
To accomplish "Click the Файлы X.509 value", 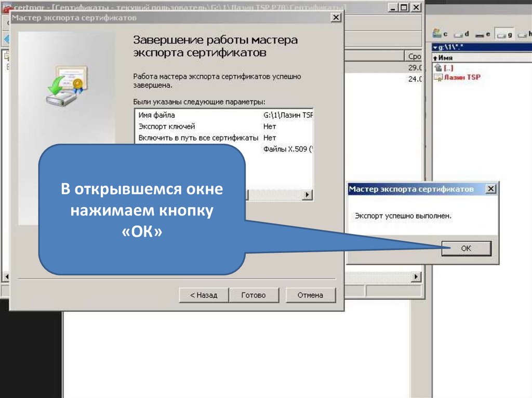I will pyautogui.click(x=288, y=149).
